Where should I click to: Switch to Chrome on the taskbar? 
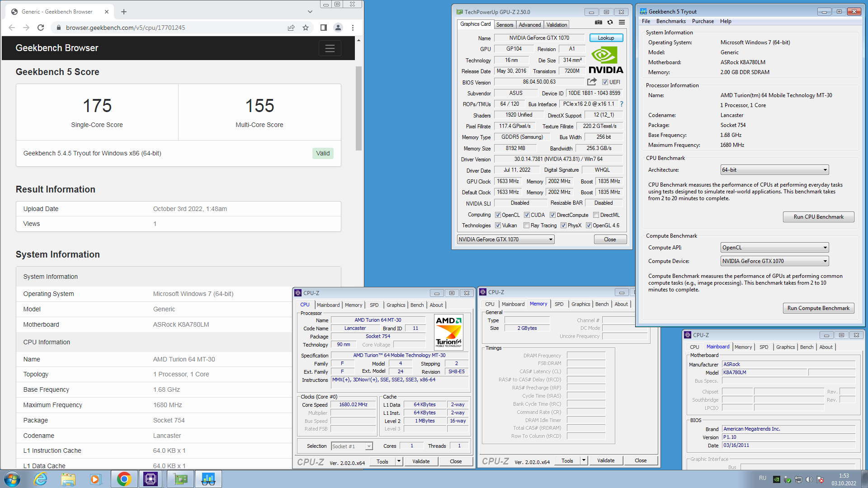[x=124, y=479]
